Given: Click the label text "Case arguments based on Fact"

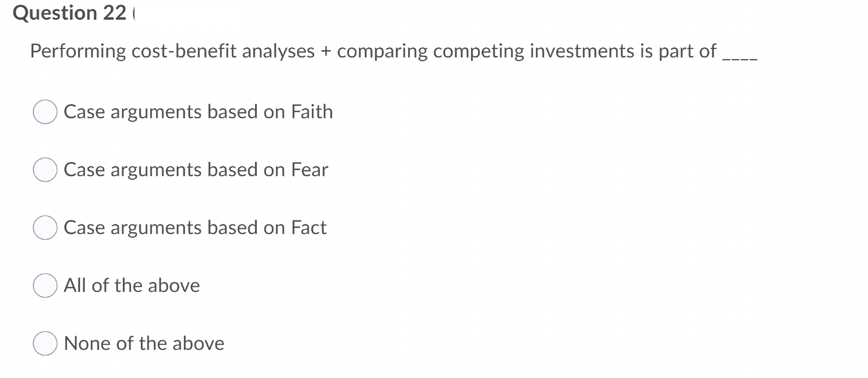Looking at the screenshot, I should tap(195, 228).
